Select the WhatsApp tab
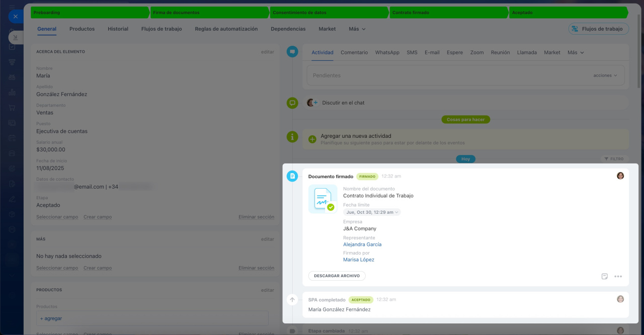The image size is (644, 335). click(x=387, y=52)
